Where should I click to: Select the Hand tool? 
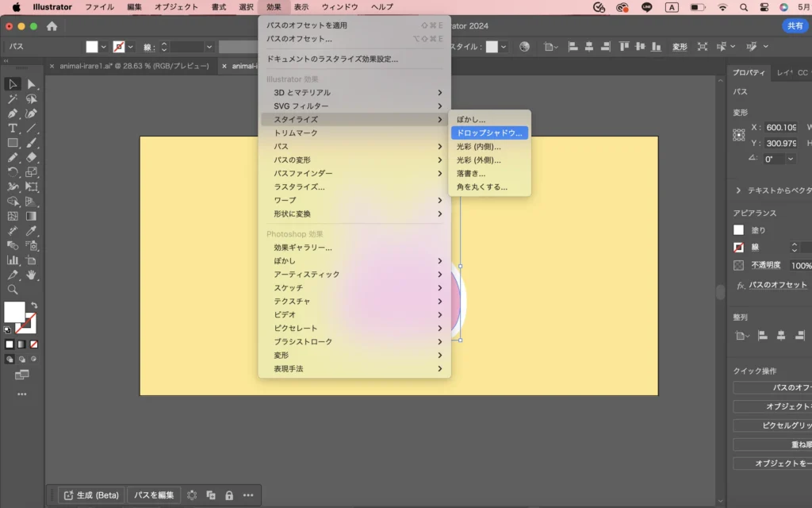[x=32, y=275]
